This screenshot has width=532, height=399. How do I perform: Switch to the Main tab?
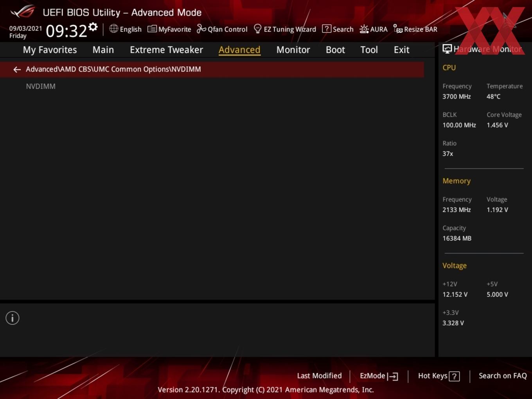coord(103,50)
